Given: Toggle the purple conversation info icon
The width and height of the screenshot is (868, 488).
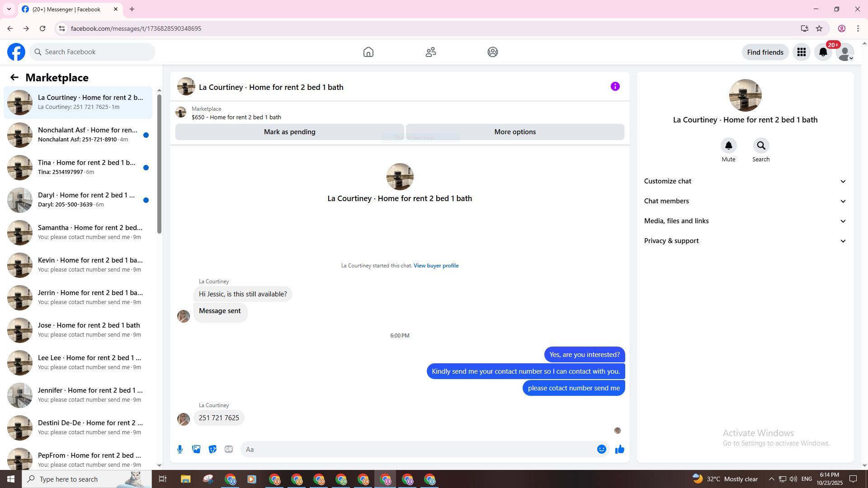Looking at the screenshot, I should click(615, 86).
